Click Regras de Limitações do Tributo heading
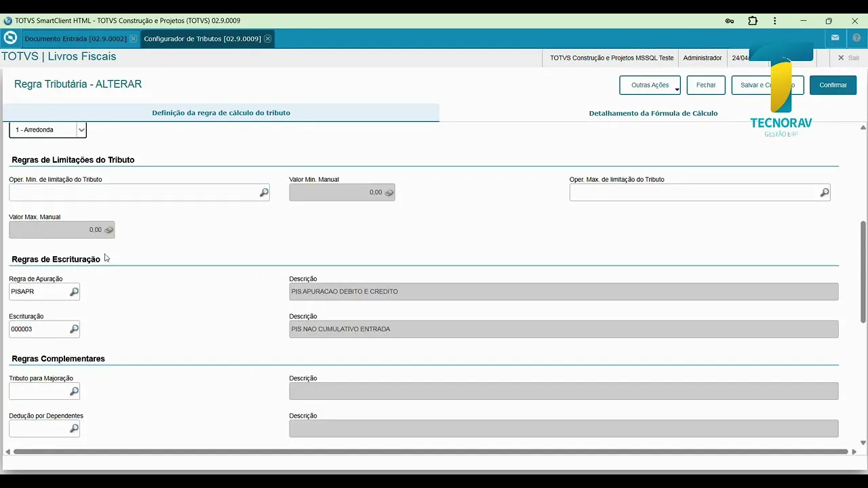Screen dimensions: 868x488 click(x=73, y=160)
